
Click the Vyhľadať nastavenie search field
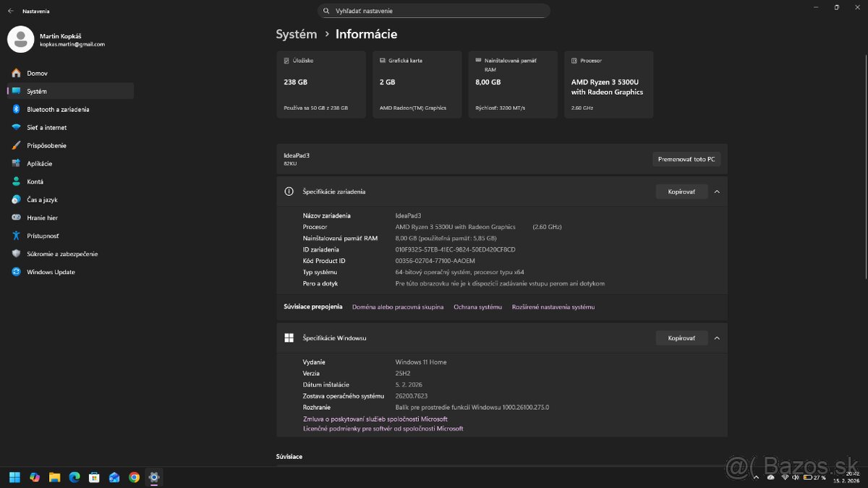[434, 11]
